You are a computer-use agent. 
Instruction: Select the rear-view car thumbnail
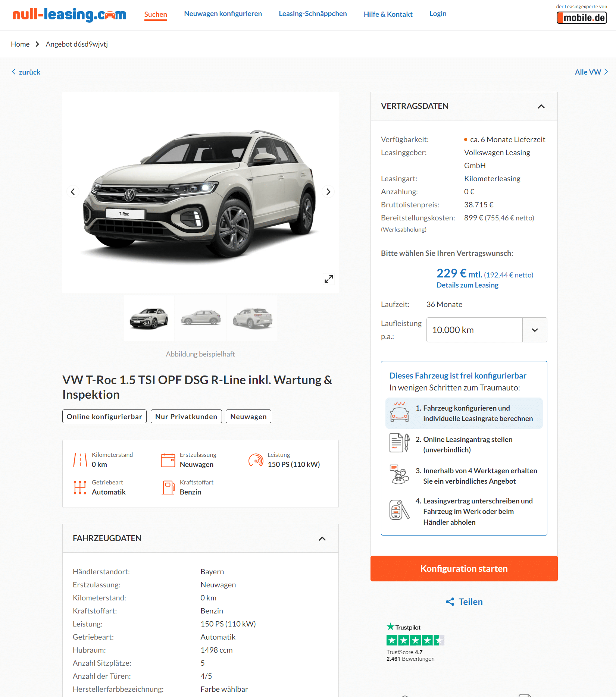click(x=252, y=318)
